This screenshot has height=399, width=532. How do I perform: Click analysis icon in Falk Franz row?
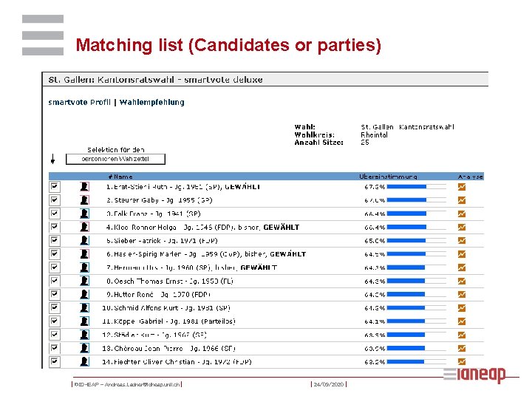[462, 214]
